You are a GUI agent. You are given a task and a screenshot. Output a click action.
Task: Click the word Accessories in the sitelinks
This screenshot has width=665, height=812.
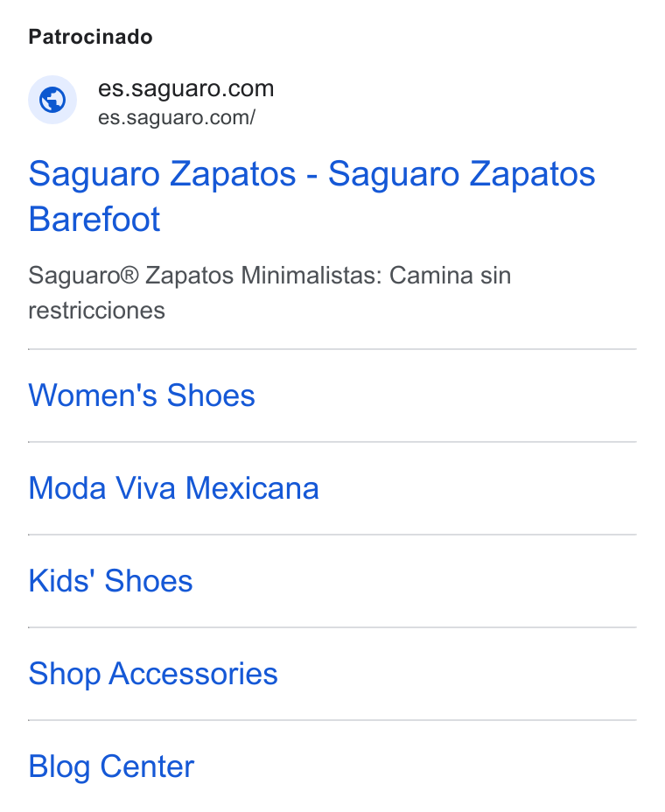(193, 673)
